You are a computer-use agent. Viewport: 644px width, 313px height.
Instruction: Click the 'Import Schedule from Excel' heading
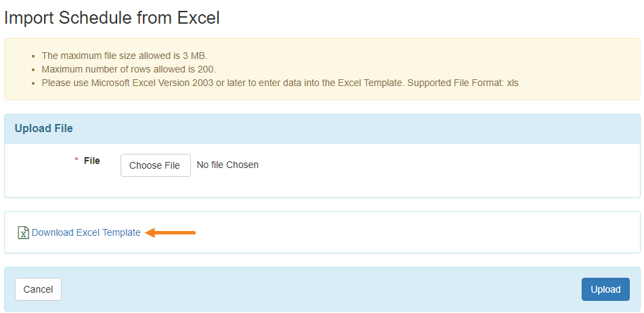click(x=112, y=18)
